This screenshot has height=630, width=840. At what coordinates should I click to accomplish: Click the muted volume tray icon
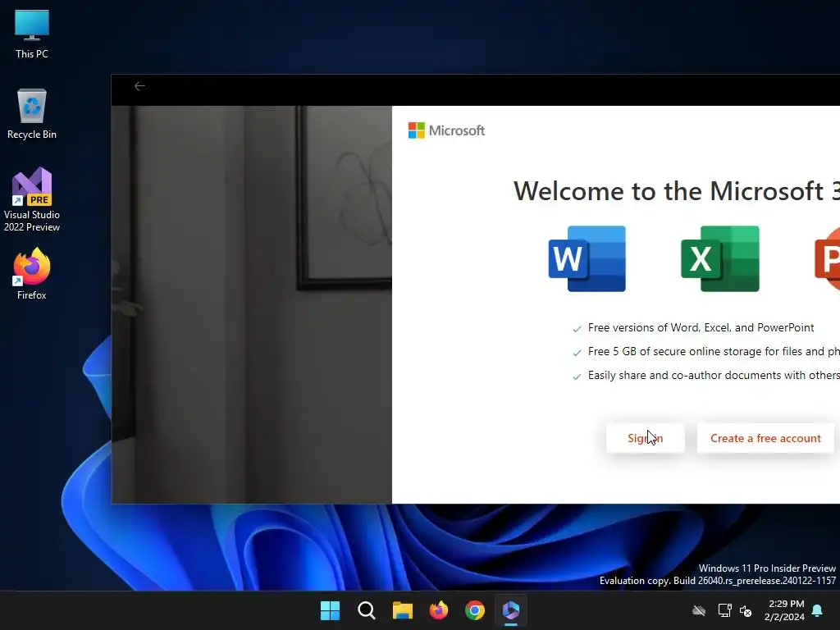(745, 610)
